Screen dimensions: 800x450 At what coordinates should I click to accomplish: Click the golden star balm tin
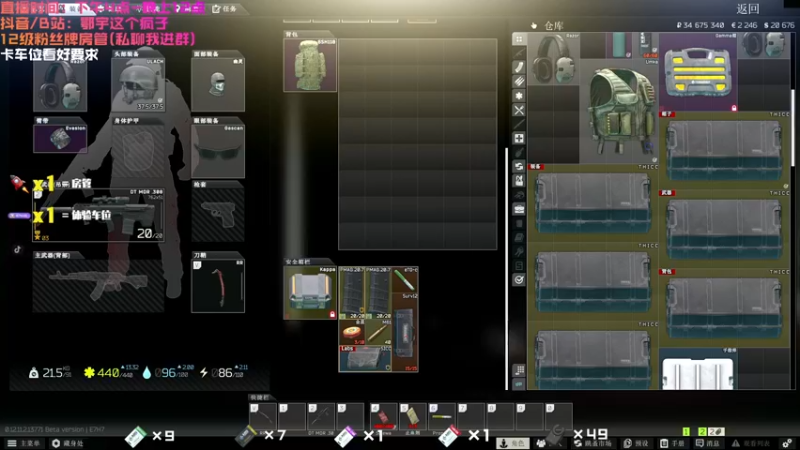tap(352, 332)
